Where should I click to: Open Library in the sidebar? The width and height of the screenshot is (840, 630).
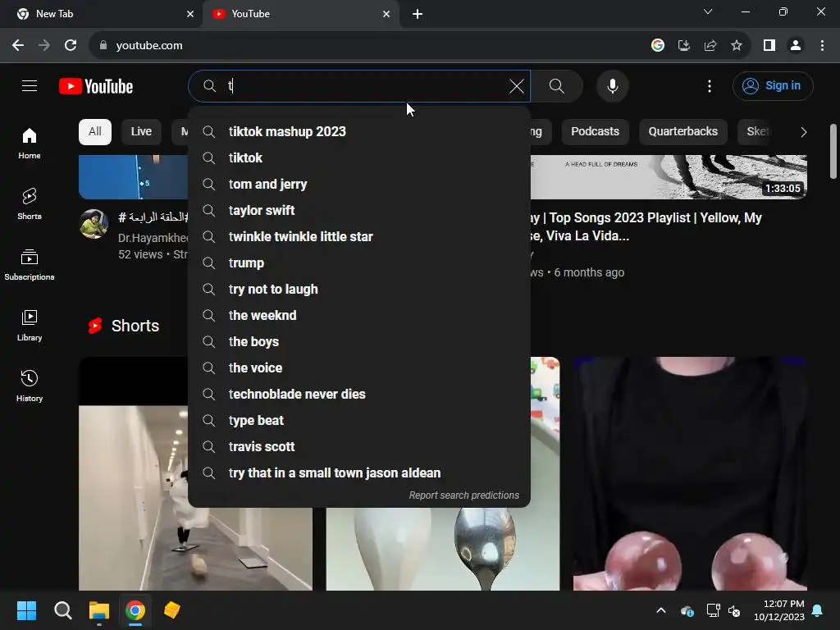(x=30, y=325)
